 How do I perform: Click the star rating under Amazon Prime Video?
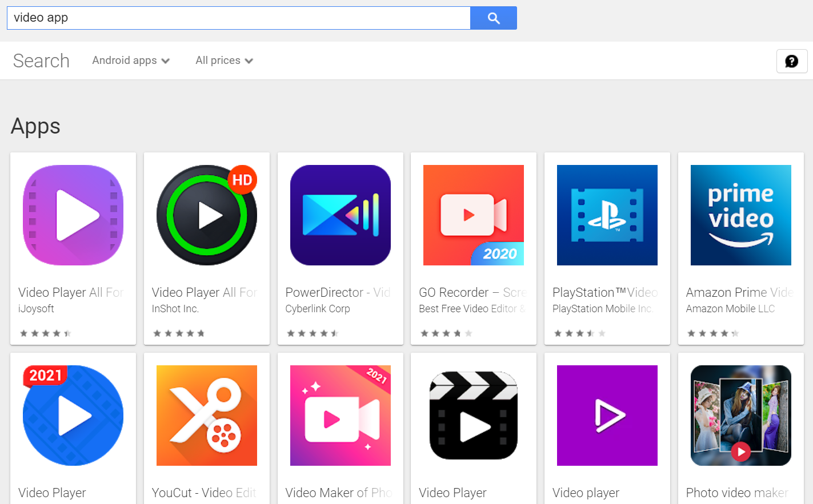coord(713,333)
